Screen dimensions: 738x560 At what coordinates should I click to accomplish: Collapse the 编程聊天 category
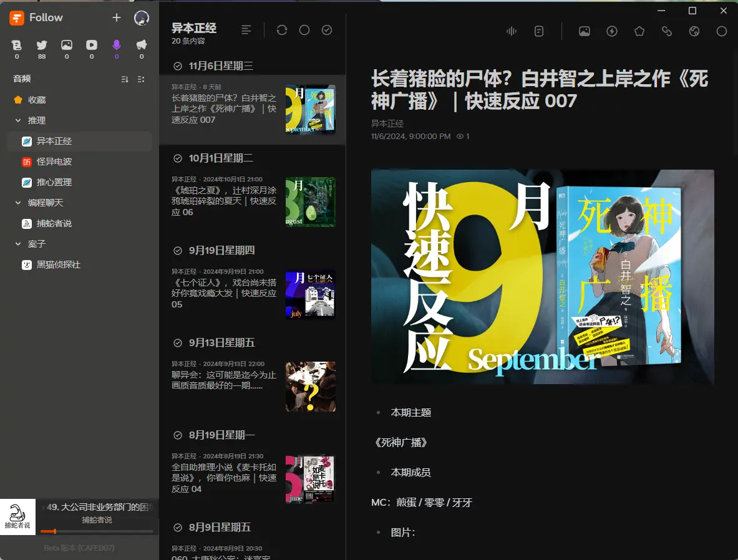click(18, 203)
